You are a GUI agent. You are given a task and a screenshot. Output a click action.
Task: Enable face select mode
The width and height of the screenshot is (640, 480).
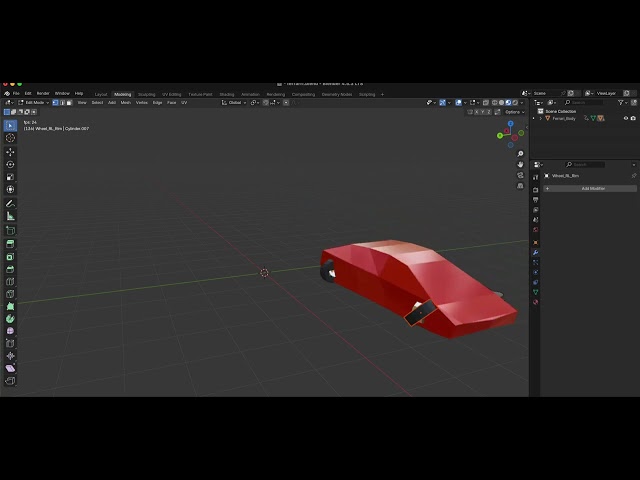(69, 103)
